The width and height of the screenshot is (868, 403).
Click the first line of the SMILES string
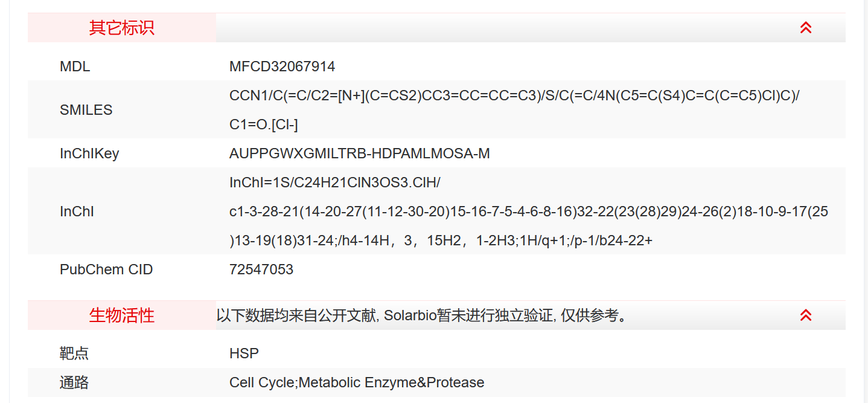514,95
